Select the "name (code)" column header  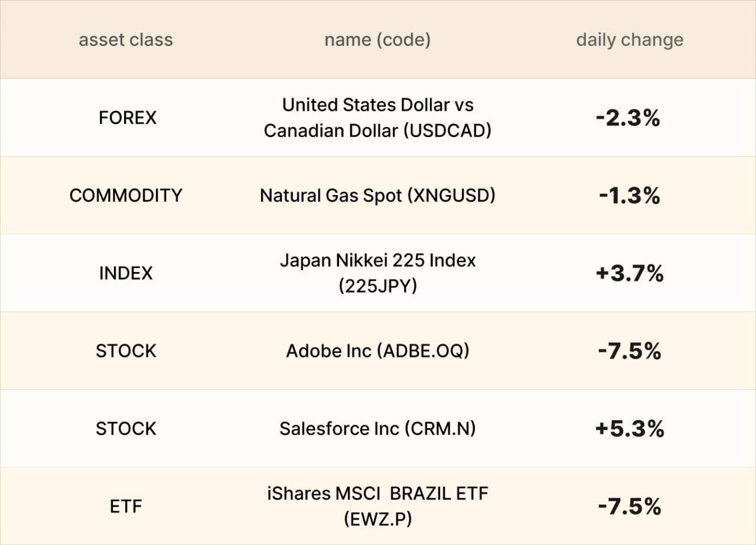coord(377,40)
